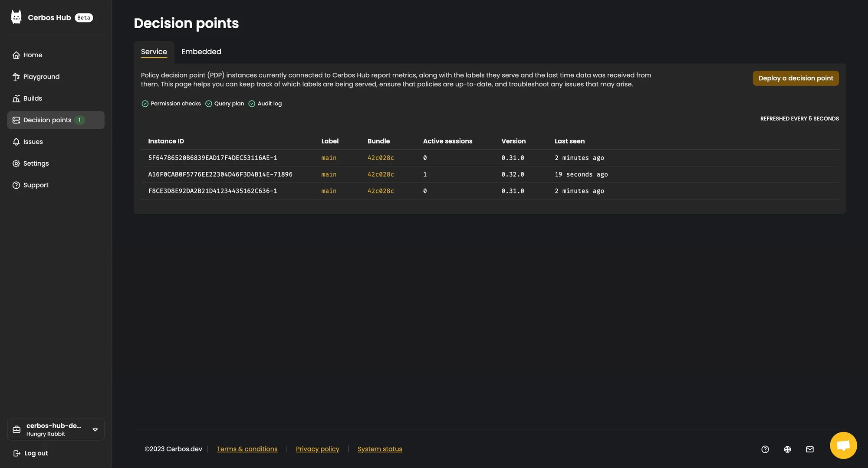
Task: Switch to the Embedded tab
Action: (201, 52)
